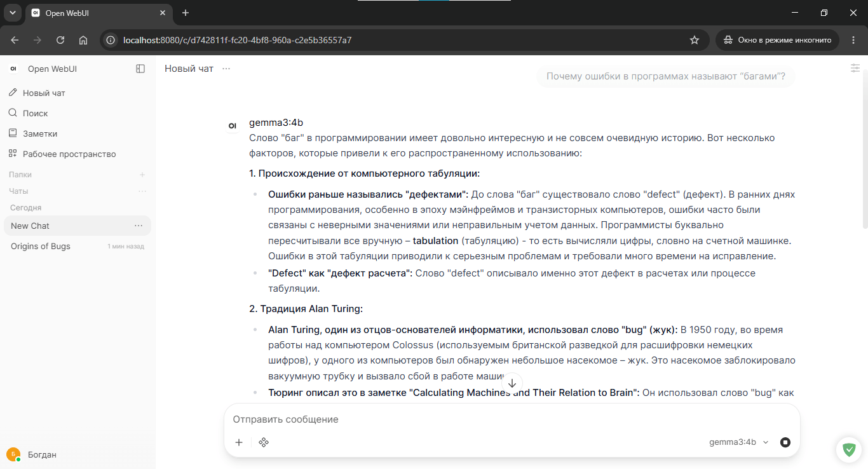Click the green shield icon
Image resolution: width=868 pixels, height=469 pixels.
(x=849, y=450)
